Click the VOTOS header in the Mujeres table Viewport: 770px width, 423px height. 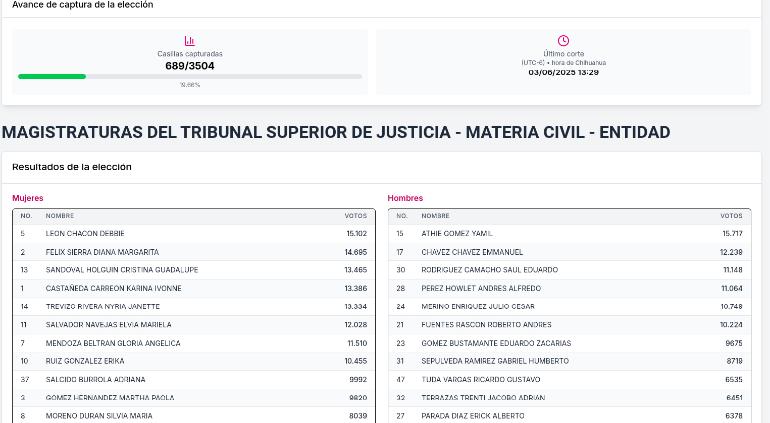coord(355,216)
